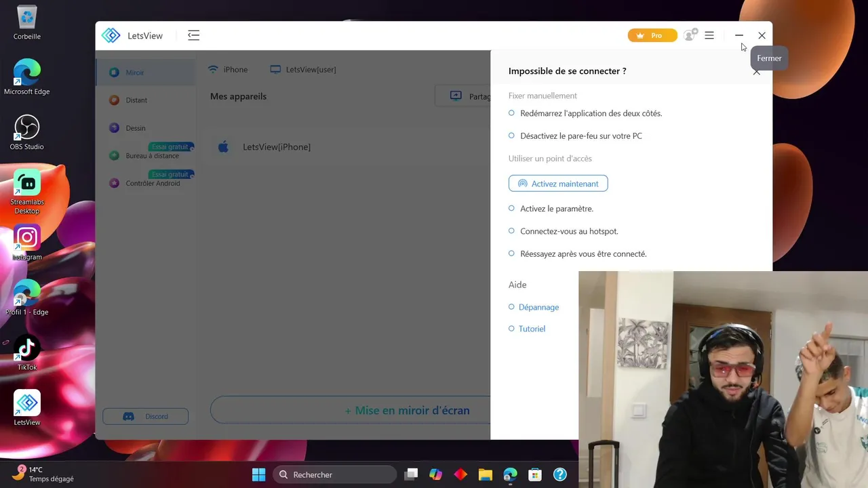Click the LetsView logo in title bar

click(111, 35)
